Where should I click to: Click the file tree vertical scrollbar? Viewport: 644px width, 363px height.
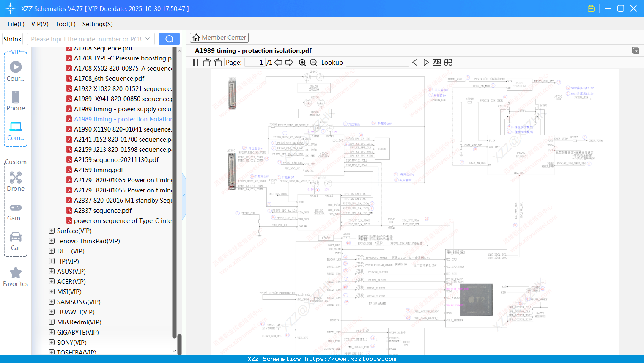tap(179, 344)
